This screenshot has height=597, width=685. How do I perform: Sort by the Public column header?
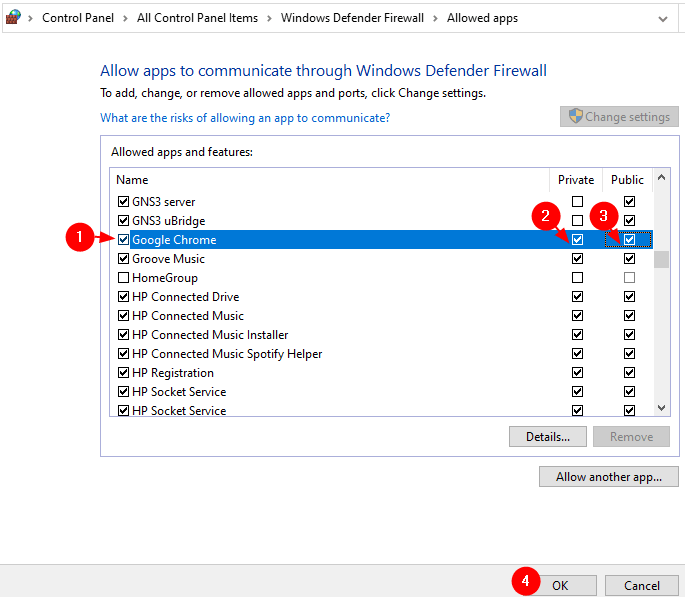click(x=627, y=180)
